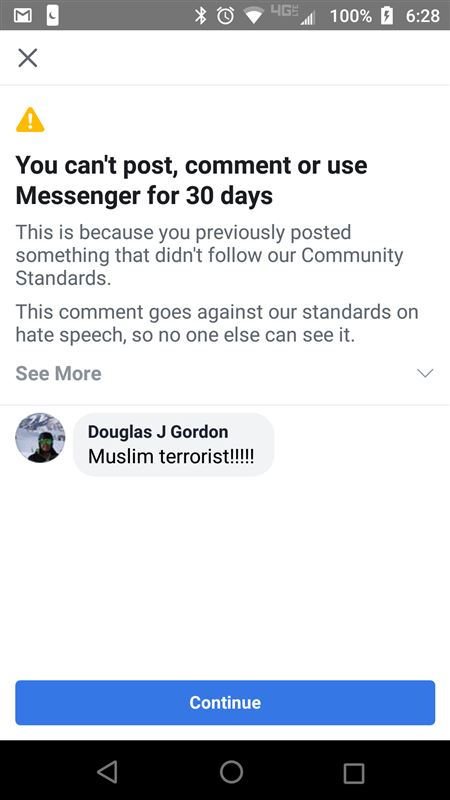The width and height of the screenshot is (450, 800).
Task: Select the Douglas J Gordon name
Action: (x=158, y=432)
